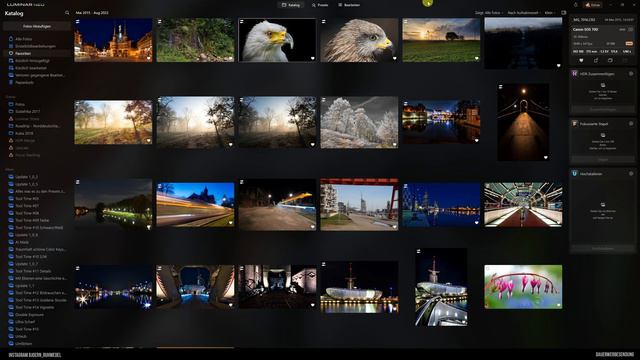Screen dimensions: 640x360
Task: Select Favoriten in the sidebar
Action: pyautogui.click(x=37, y=53)
